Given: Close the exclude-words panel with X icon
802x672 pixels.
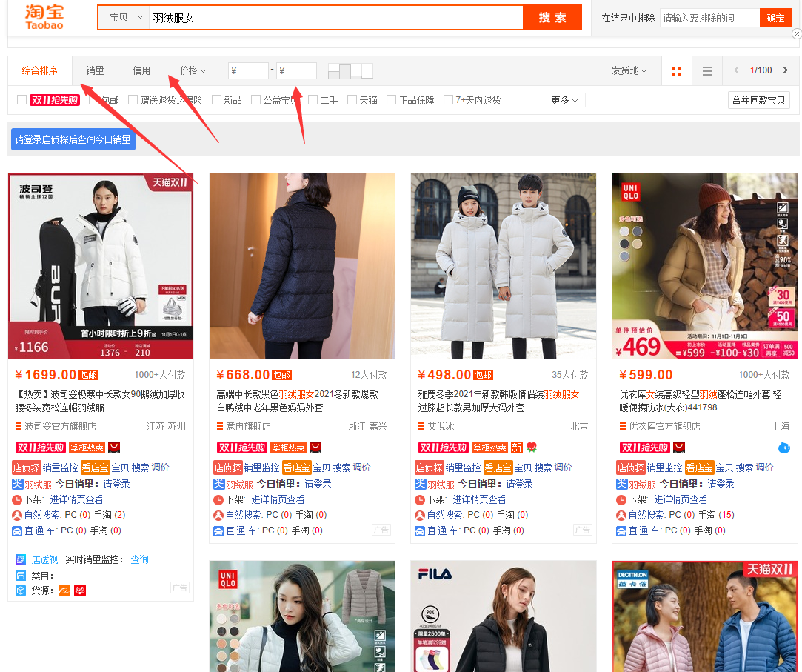Looking at the screenshot, I should click(x=796, y=33).
